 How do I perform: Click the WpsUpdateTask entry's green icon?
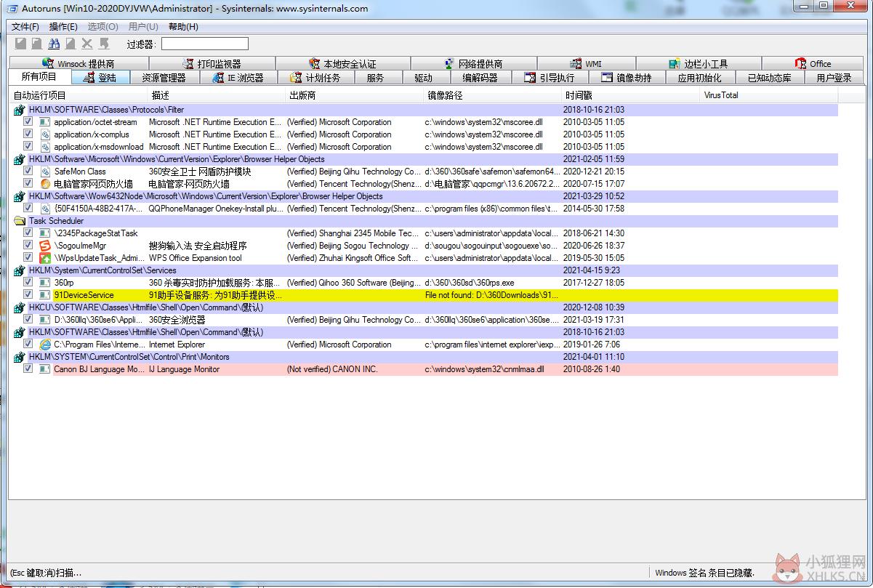tap(45, 258)
